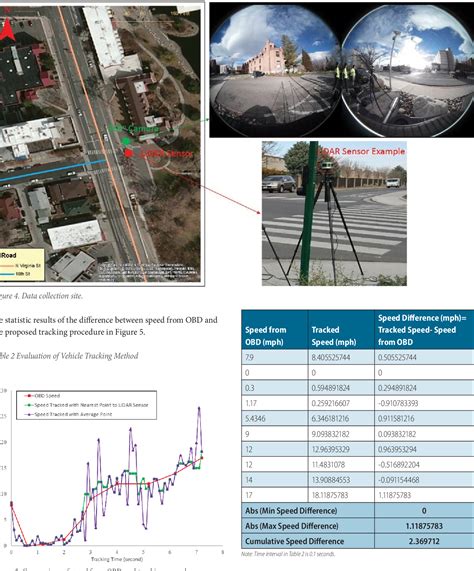Image resolution: width=474 pixels, height=571 pixels.
Task: Click 'OBD Speed' entry in chart legend
Action: click(x=42, y=396)
